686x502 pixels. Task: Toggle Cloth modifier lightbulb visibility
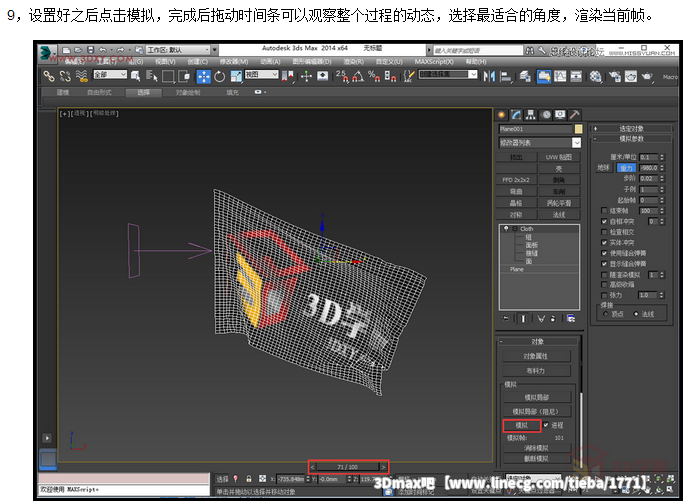coord(506,228)
